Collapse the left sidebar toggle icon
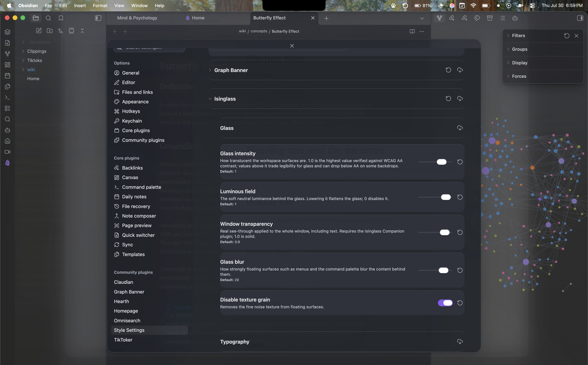This screenshot has width=588, height=365. coord(98,18)
